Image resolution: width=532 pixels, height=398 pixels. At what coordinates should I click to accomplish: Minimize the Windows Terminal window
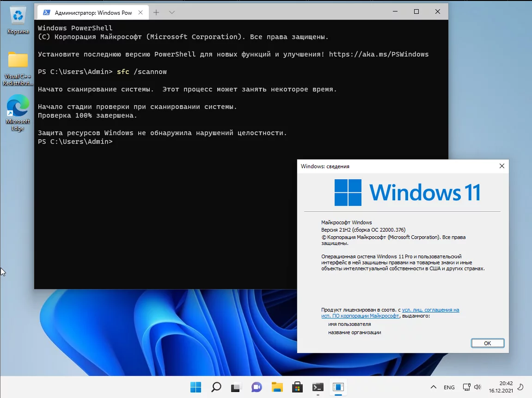point(395,12)
